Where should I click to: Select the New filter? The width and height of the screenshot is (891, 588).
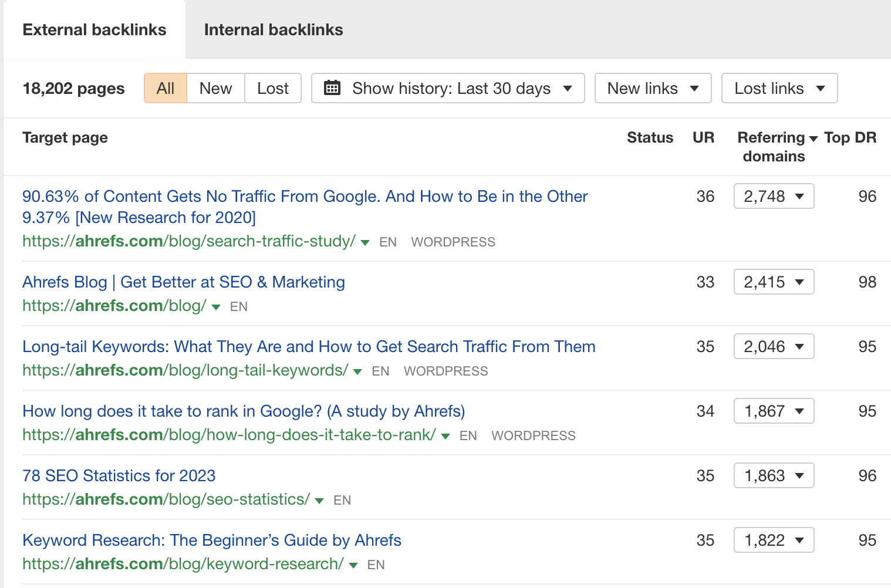215,88
